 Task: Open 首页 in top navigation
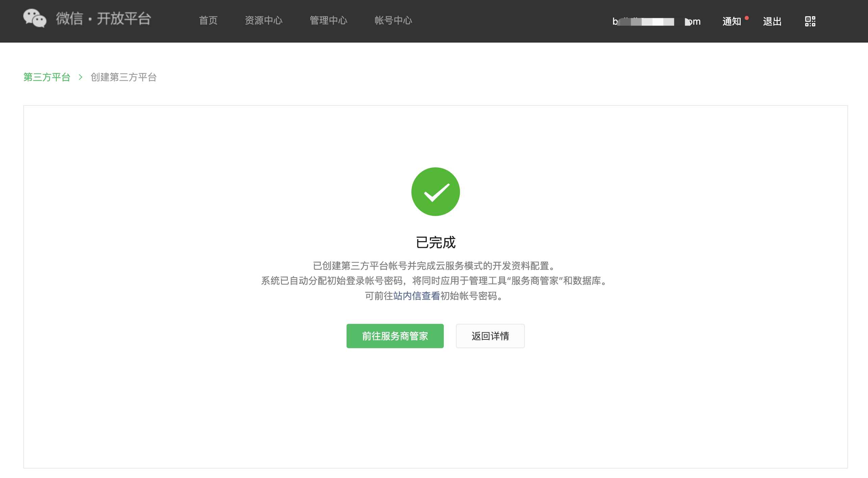click(208, 21)
